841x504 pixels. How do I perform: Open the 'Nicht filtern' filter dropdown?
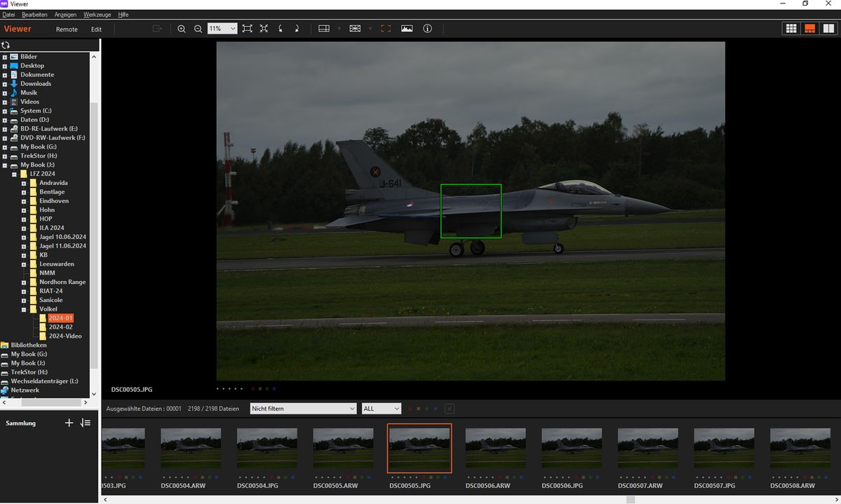tap(303, 408)
